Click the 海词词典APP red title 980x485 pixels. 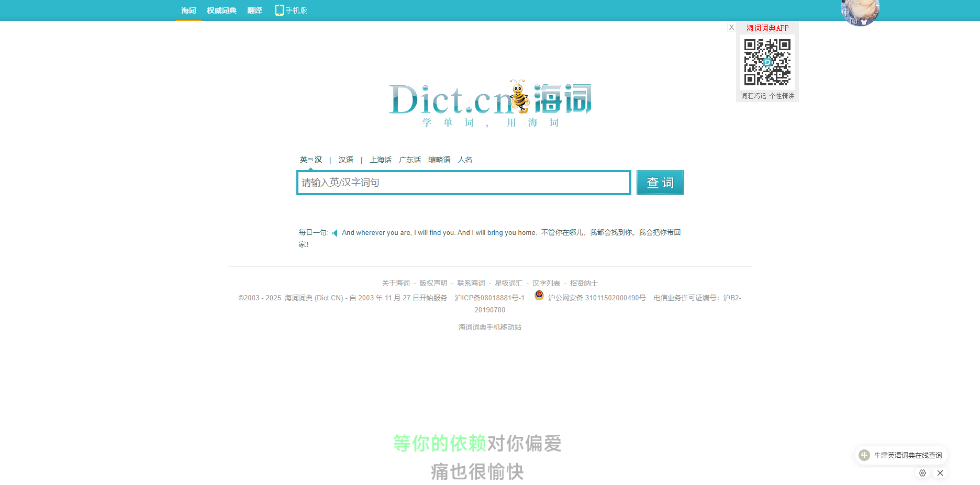point(767,28)
